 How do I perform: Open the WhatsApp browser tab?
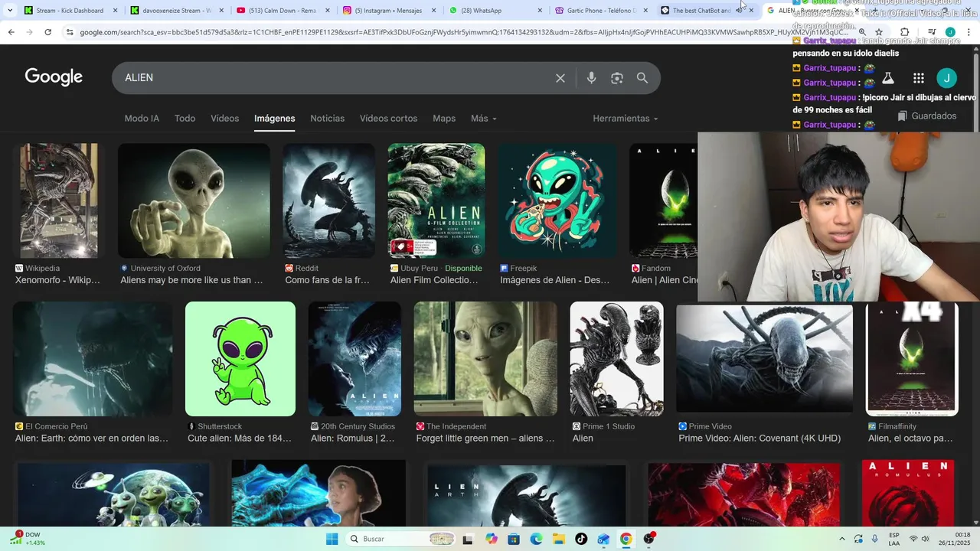[494, 11]
